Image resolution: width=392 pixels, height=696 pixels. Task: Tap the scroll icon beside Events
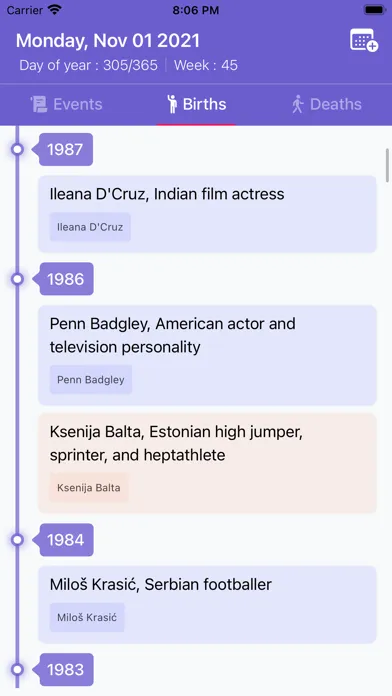pos(39,104)
